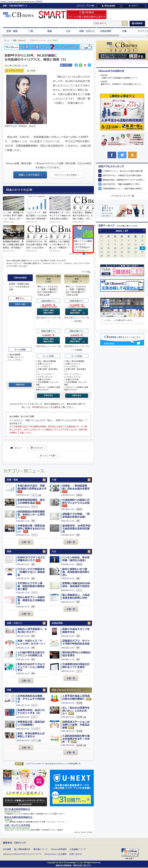Switch to the facebook comments tab
Screen dimensions: 148x868
[37, 448]
